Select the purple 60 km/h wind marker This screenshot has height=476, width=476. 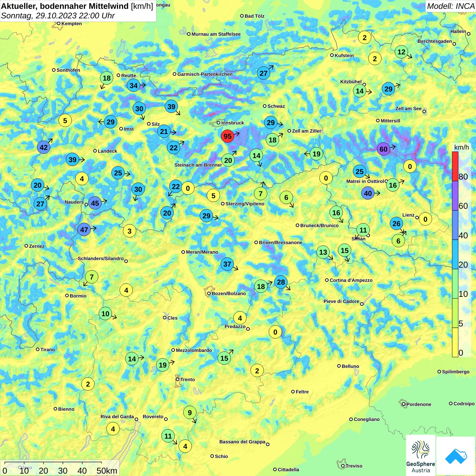point(383,149)
